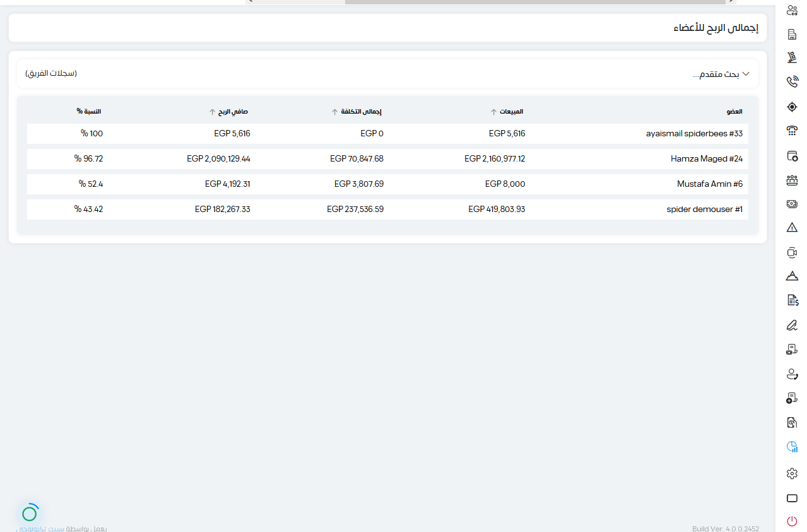Open the سبيدر تكنولوجي footer link
This screenshot has height=532, width=807.
click(x=40, y=528)
